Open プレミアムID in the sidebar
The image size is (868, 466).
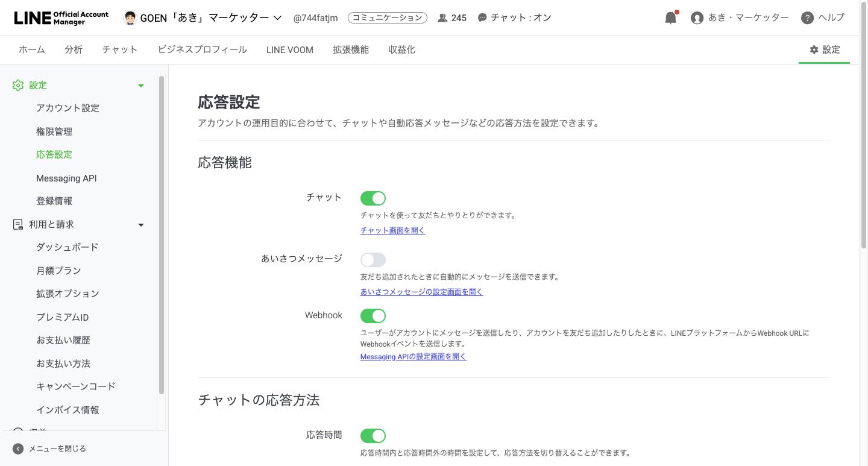tap(63, 317)
